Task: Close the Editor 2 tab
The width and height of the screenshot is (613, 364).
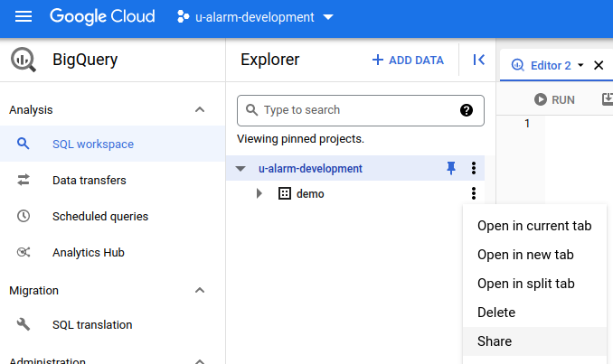Action: 598,65
